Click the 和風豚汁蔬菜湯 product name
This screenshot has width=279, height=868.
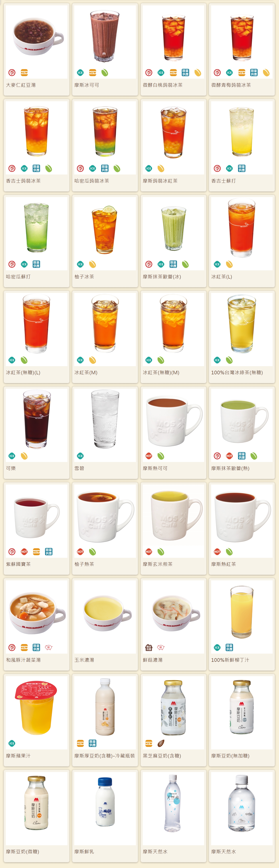click(23, 660)
